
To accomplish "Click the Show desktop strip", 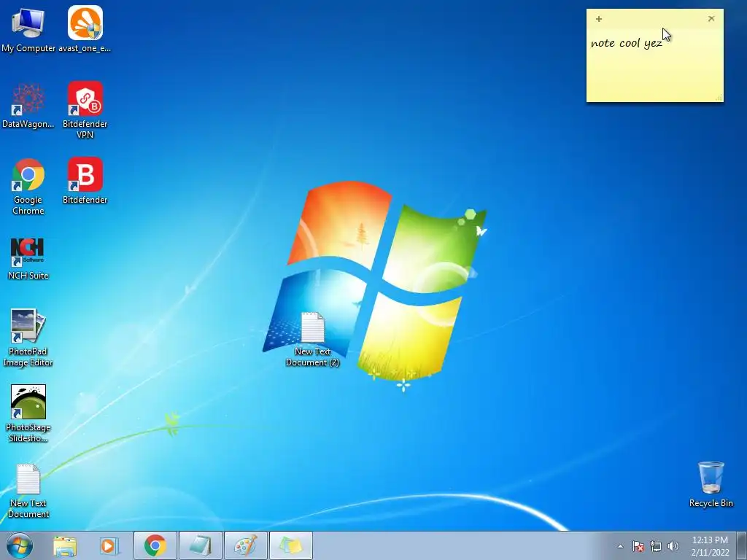I will pyautogui.click(x=742, y=545).
